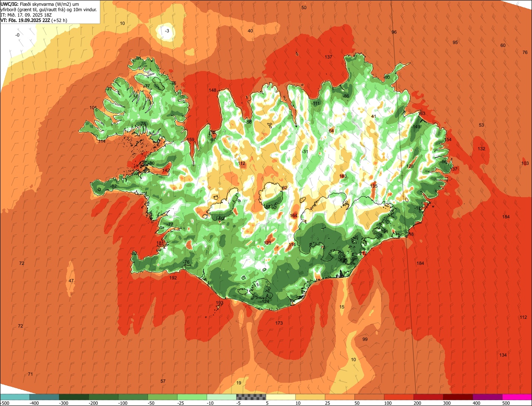Click the checkered -5 to 5 legend swatch
Image resolution: width=532 pixels, height=406 pixels.
pos(251,397)
